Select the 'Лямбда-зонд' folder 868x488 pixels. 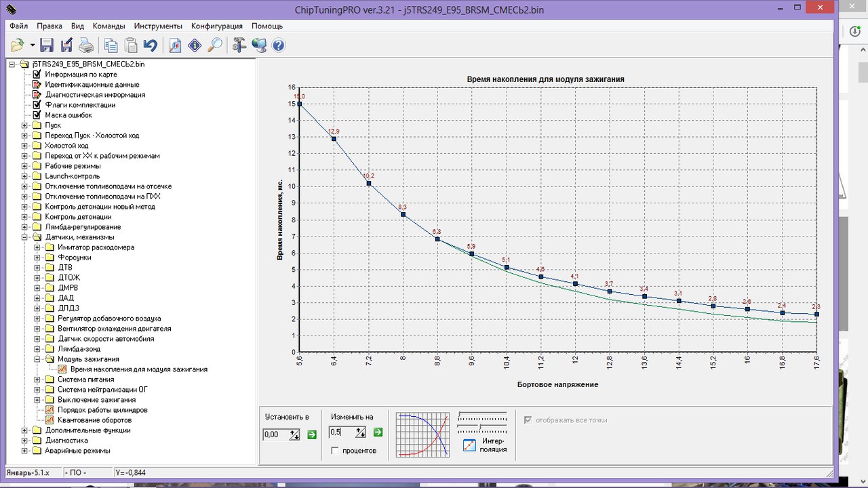(x=80, y=349)
